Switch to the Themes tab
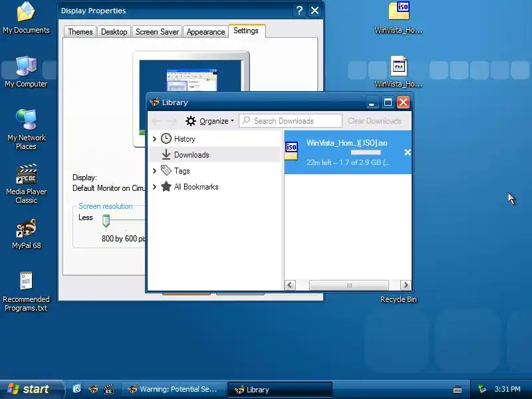The width and height of the screenshot is (532, 399). [x=80, y=31]
